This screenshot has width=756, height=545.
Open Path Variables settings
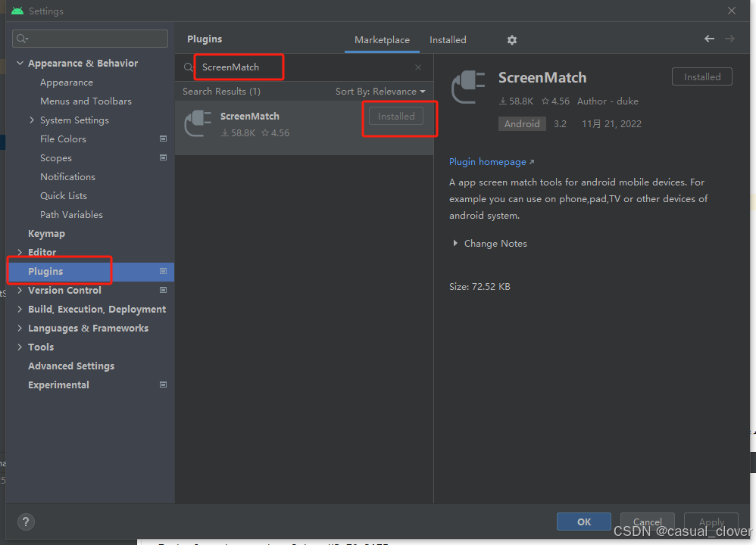point(71,214)
